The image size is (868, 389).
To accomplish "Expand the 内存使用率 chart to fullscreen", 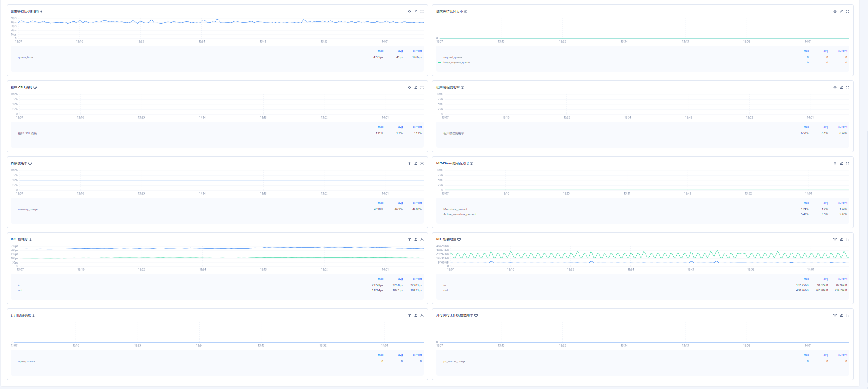I will [x=422, y=163].
